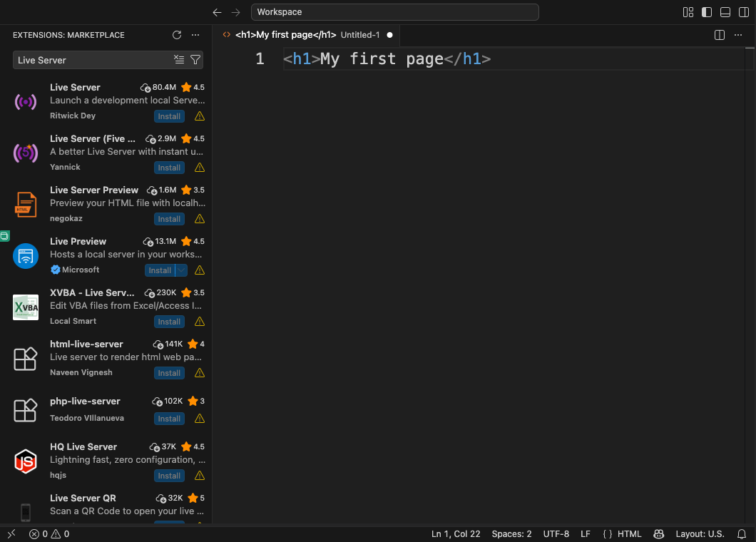Click warning icon for Live Server (Five Server)
756x542 pixels.
200,168
